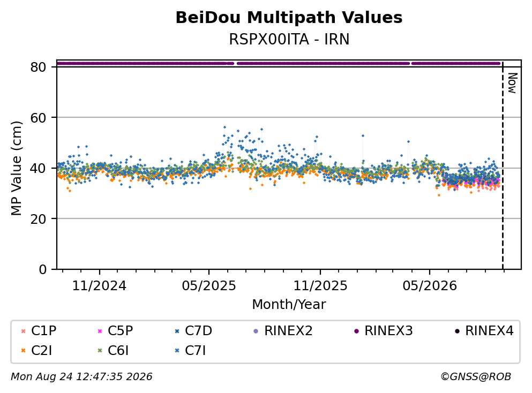Image resolution: width=532 pixels, height=393 pixels.
Task: Select the C6I legend label
Action: pos(118,350)
